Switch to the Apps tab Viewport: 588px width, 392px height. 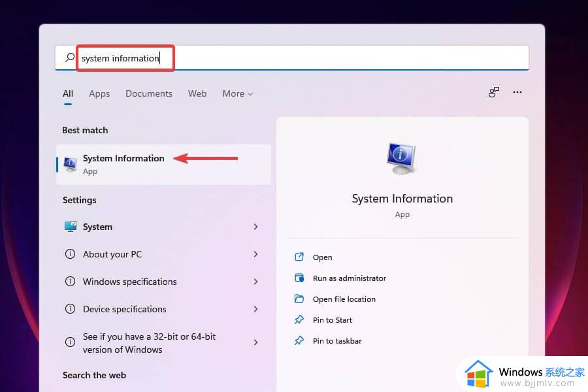coord(99,94)
